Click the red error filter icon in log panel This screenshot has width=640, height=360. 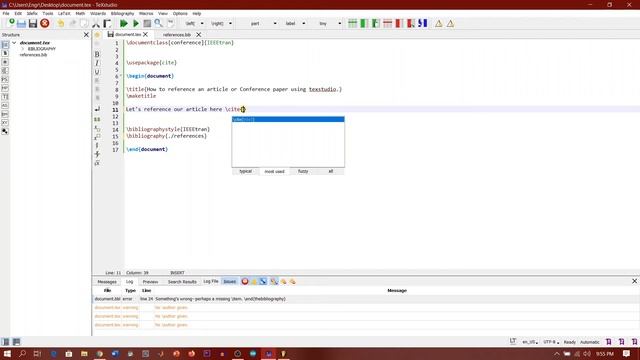coord(245,281)
